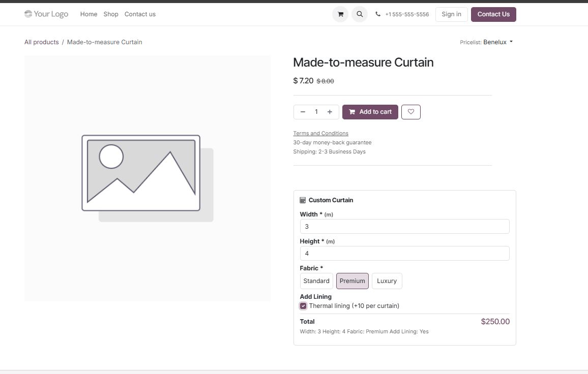
Task: Click the $ 7.20 product price
Action: (303, 81)
